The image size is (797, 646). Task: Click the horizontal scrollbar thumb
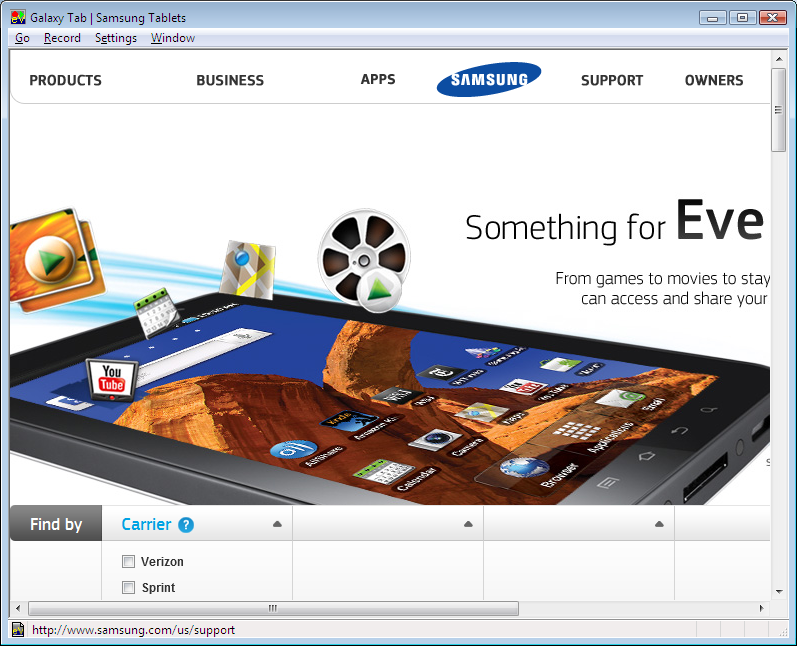(x=273, y=608)
